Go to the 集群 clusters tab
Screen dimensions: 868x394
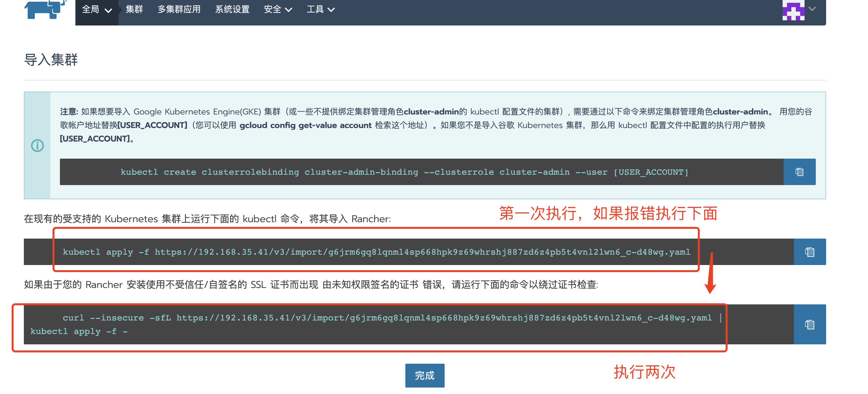pyautogui.click(x=134, y=9)
